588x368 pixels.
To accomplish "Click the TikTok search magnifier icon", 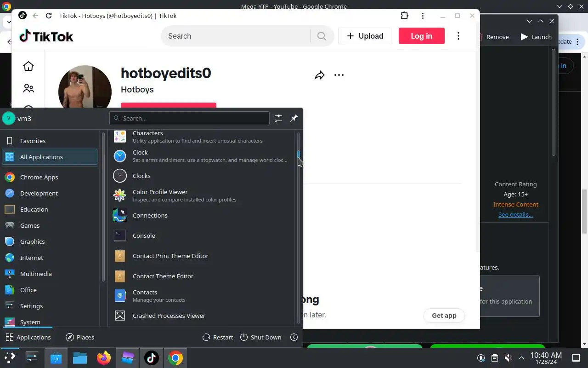I will coord(322,36).
